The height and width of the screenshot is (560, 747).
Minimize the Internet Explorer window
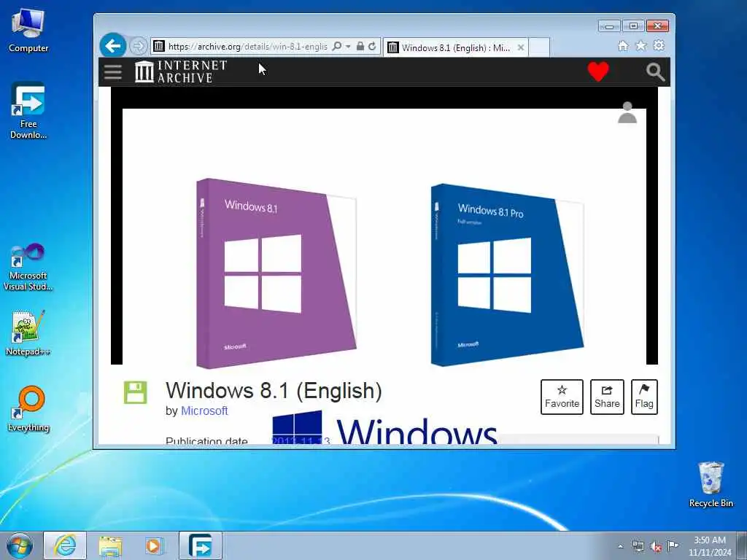[x=609, y=26]
